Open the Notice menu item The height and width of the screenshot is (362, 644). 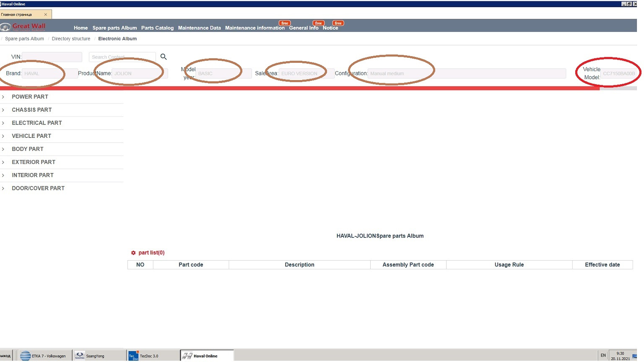330,28
